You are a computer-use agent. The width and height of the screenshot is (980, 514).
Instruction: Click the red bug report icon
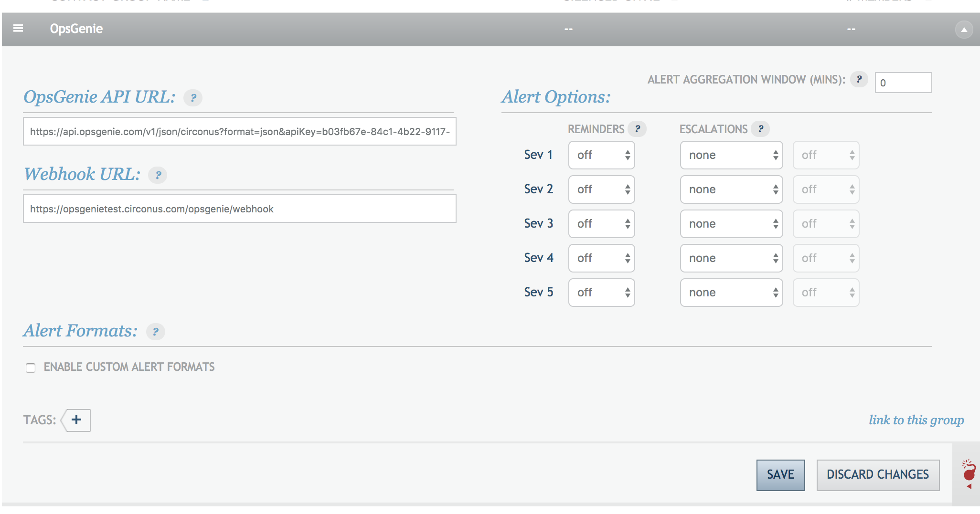click(969, 474)
